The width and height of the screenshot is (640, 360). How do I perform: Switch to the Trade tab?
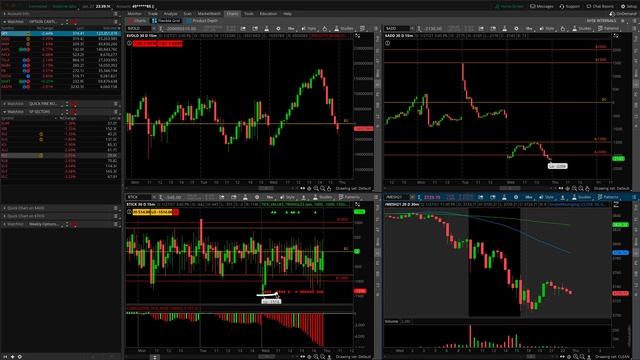click(x=153, y=13)
